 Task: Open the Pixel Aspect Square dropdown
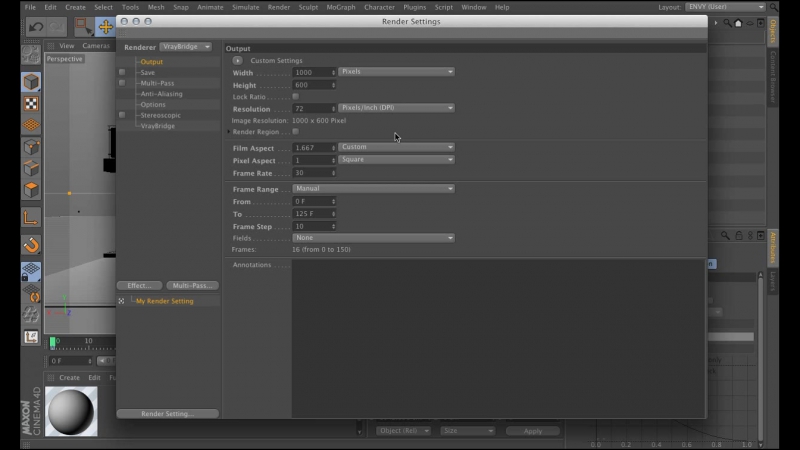pos(396,160)
